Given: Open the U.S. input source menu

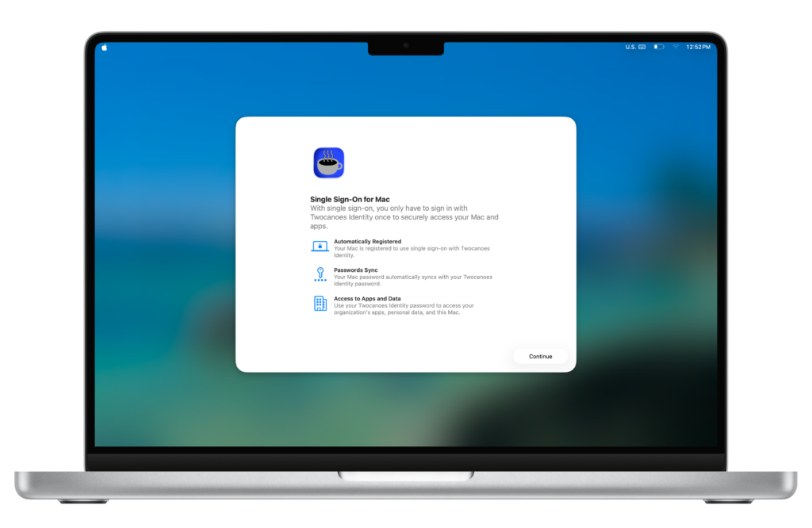Looking at the screenshot, I should 630,47.
